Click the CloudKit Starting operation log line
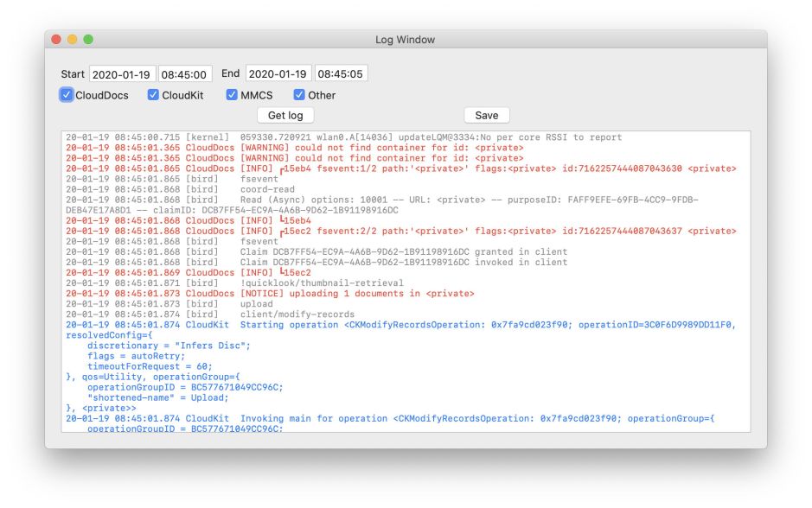 pyautogui.click(x=400, y=325)
